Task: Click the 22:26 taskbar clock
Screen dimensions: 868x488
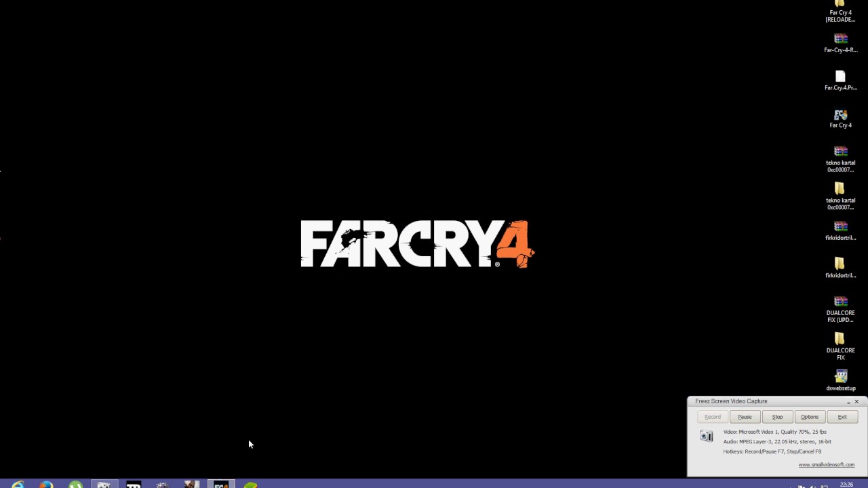Action: click(846, 485)
